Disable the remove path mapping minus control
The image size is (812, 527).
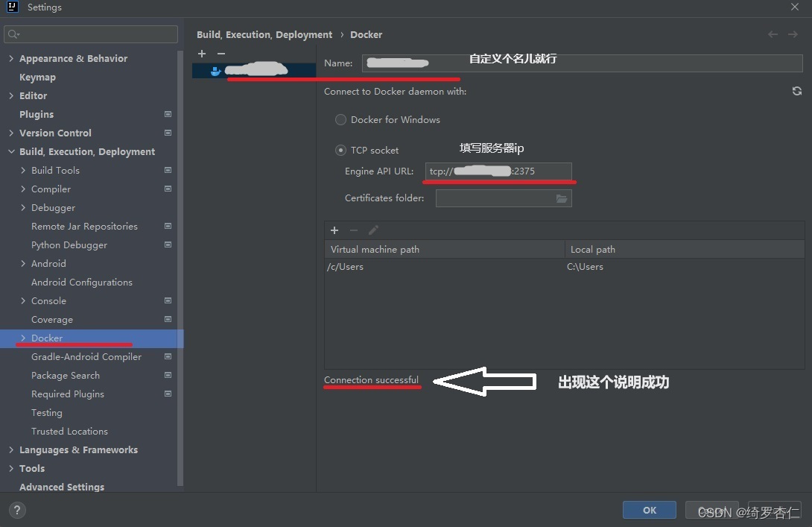coord(354,230)
